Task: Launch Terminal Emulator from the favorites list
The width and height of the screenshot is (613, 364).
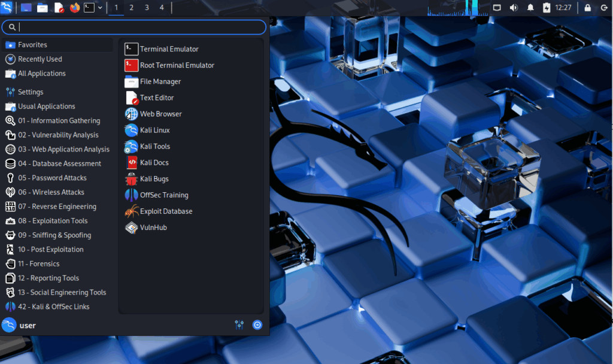Action: coord(191,49)
